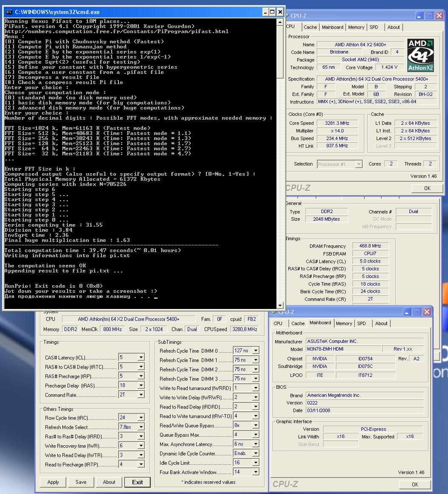Click the CPU name AMD Athlon 64 X2 5400+

pos(361,45)
